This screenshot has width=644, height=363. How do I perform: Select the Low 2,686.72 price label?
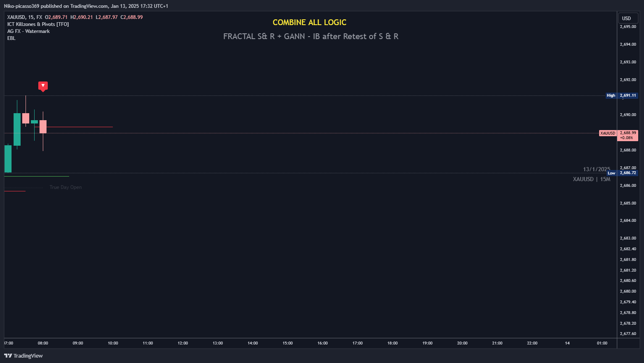coord(622,173)
